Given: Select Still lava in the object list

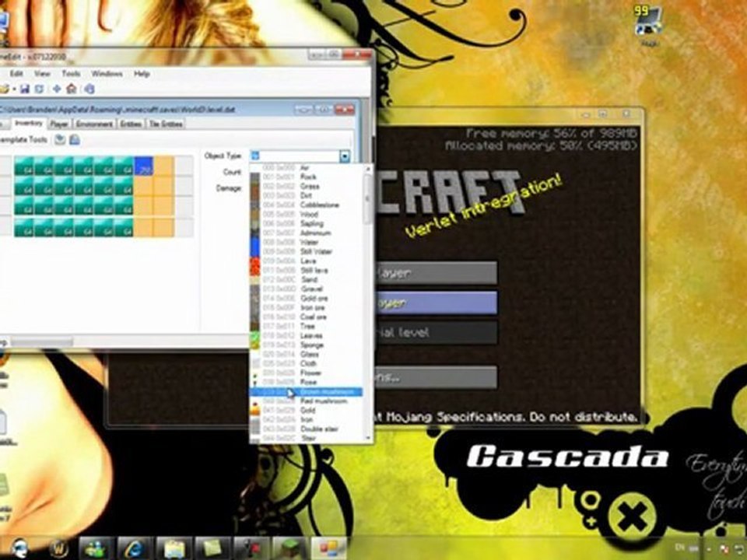Looking at the screenshot, I should tap(307, 270).
